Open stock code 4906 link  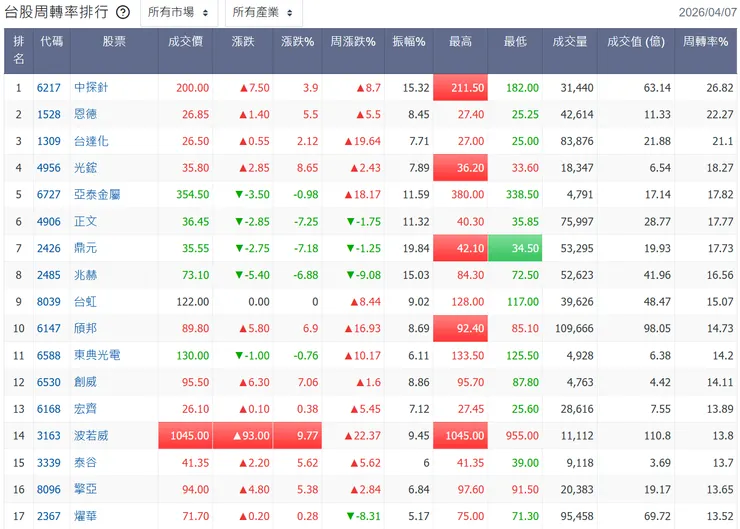click(x=49, y=221)
